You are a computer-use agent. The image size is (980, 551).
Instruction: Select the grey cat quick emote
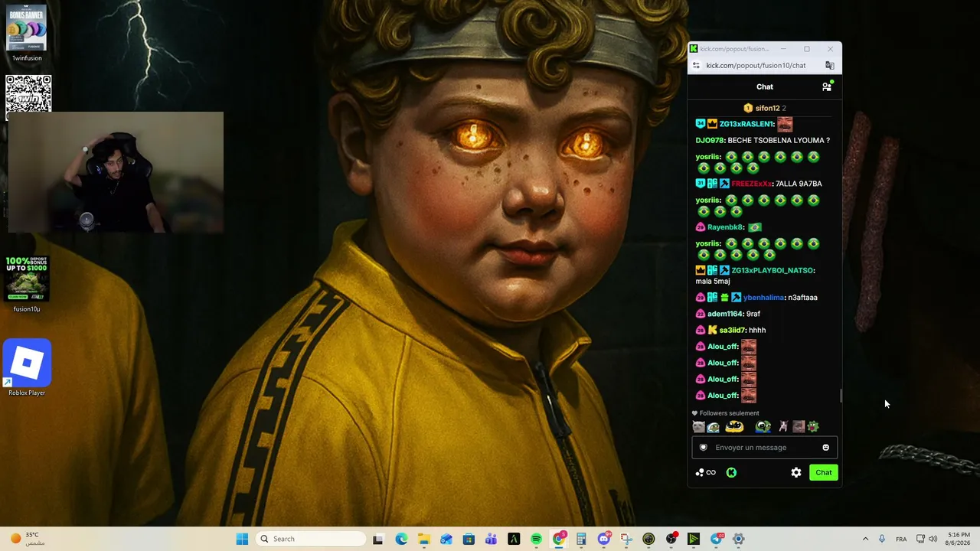coord(698,427)
